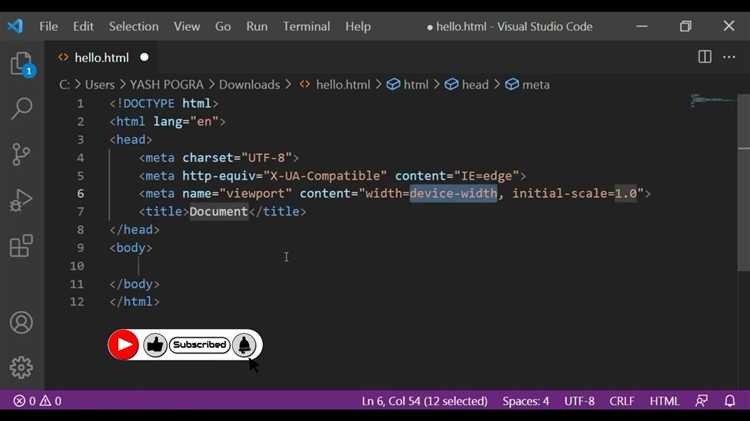Change indentation via Spaces: 4
750x421 pixels.
coord(525,401)
